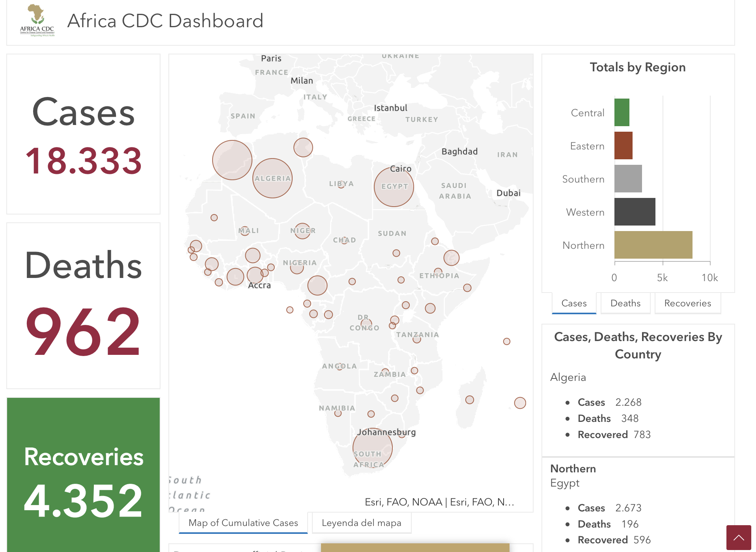This screenshot has width=756, height=552.
Task: Switch to the Recoveries tab
Action: [687, 303]
